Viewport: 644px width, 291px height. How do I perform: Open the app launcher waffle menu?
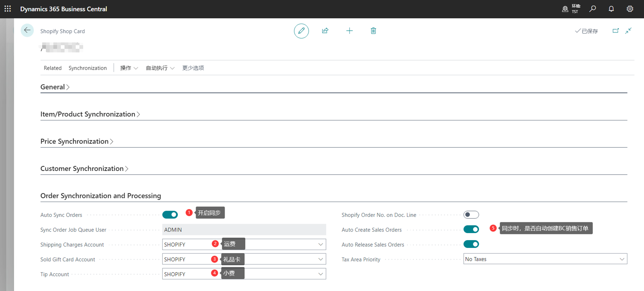pos(8,9)
